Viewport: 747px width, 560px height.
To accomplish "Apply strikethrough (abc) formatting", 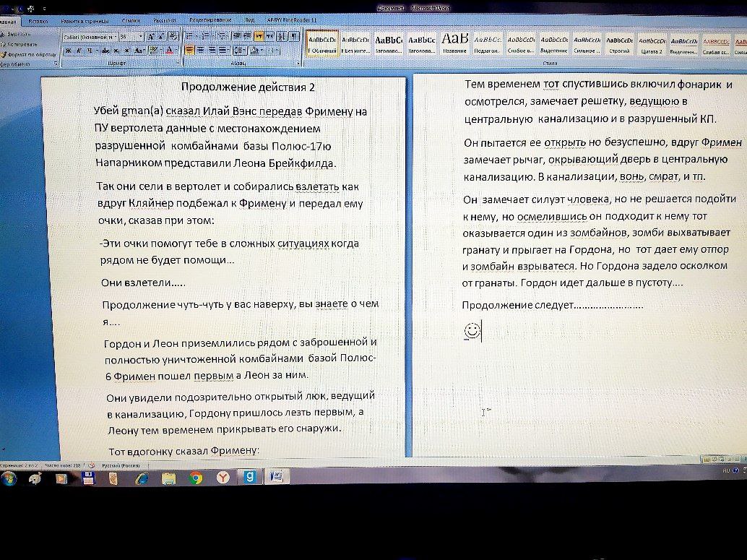I will click(x=105, y=51).
